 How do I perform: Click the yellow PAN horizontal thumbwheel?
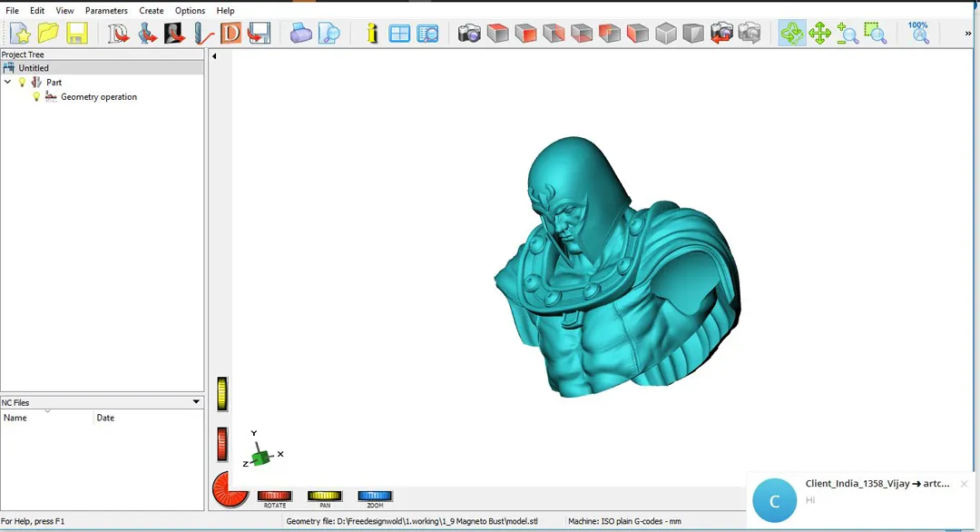(324, 496)
